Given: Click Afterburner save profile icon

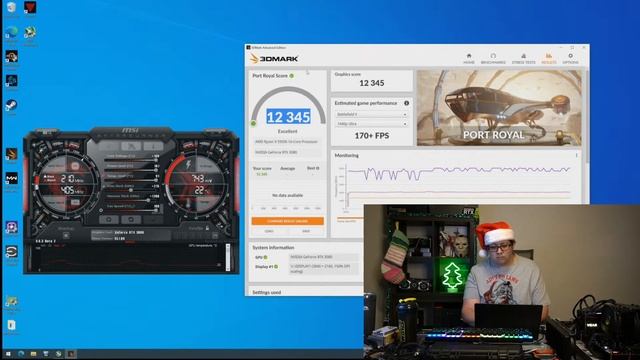Looking at the screenshot, I should [x=215, y=236].
